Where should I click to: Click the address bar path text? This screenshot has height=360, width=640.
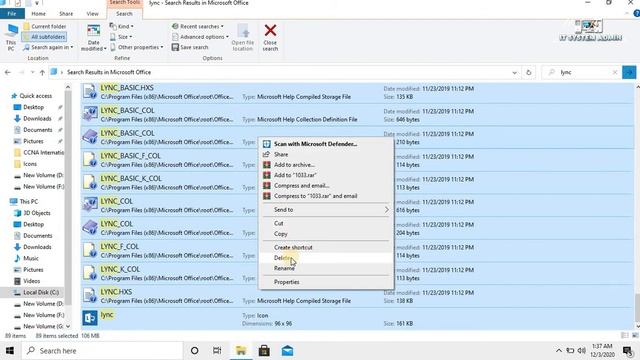(x=109, y=72)
